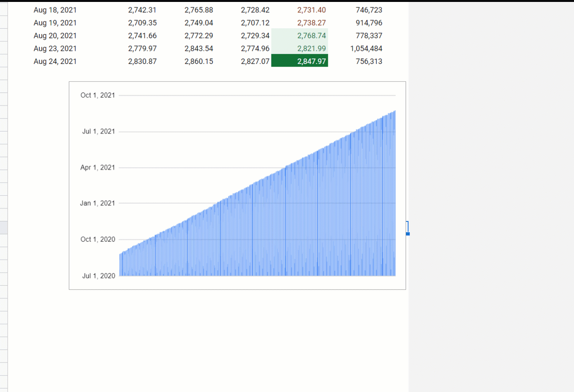This screenshot has width=574, height=392.
Task: Click the dark green 2,847.97 cell
Action: [300, 61]
